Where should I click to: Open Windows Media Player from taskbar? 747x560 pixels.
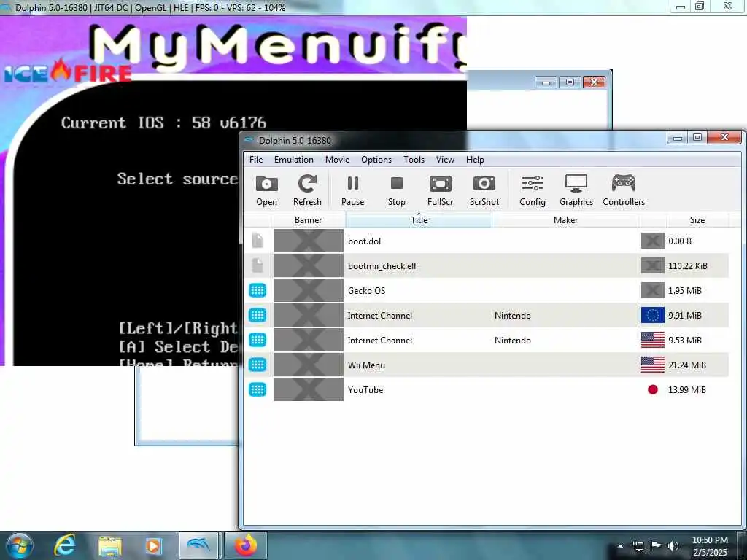pyautogui.click(x=154, y=545)
